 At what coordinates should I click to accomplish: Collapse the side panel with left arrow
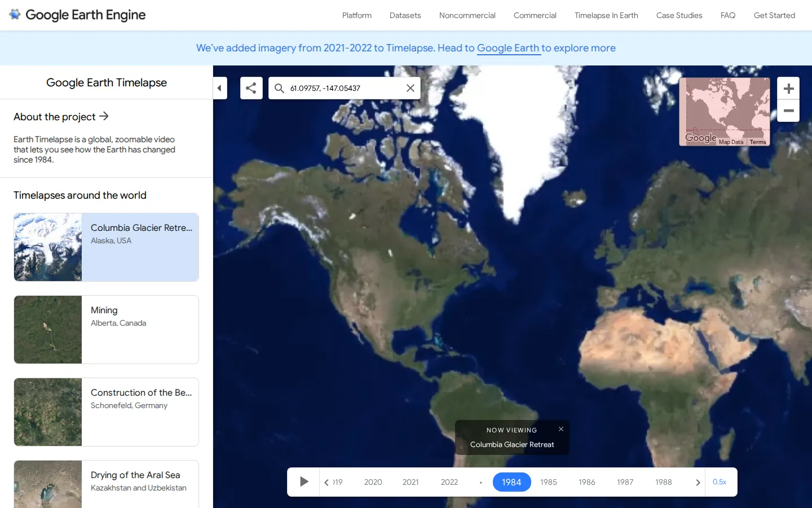pyautogui.click(x=220, y=88)
